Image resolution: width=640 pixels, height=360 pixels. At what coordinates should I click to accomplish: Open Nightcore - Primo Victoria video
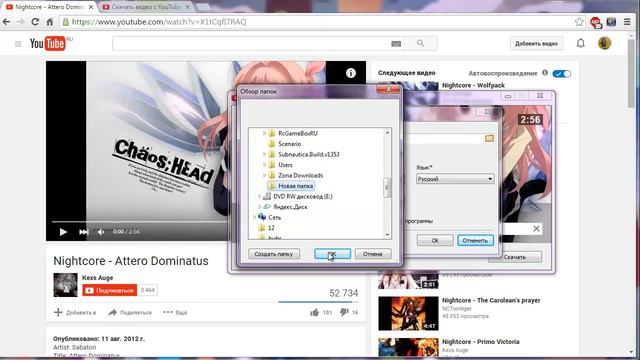click(481, 342)
